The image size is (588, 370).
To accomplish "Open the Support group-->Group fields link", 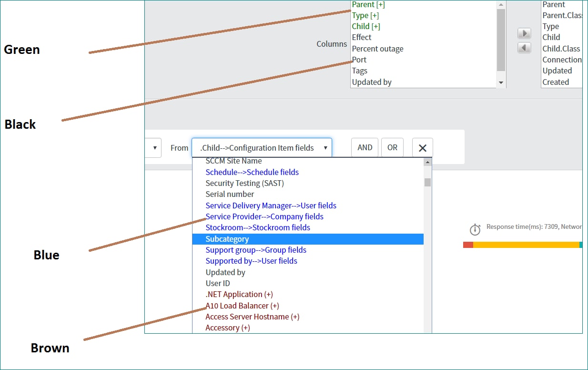I will pos(255,249).
